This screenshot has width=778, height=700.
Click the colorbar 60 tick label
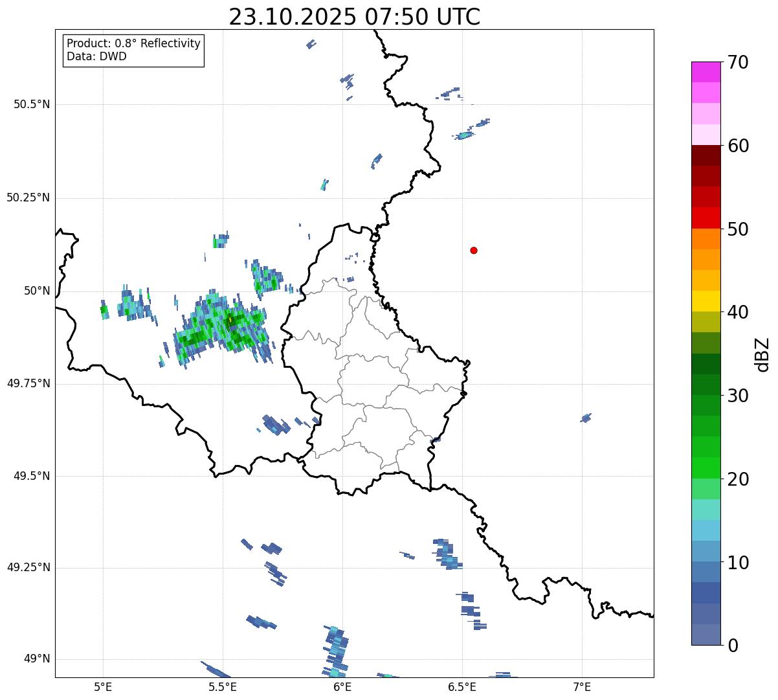(x=738, y=146)
